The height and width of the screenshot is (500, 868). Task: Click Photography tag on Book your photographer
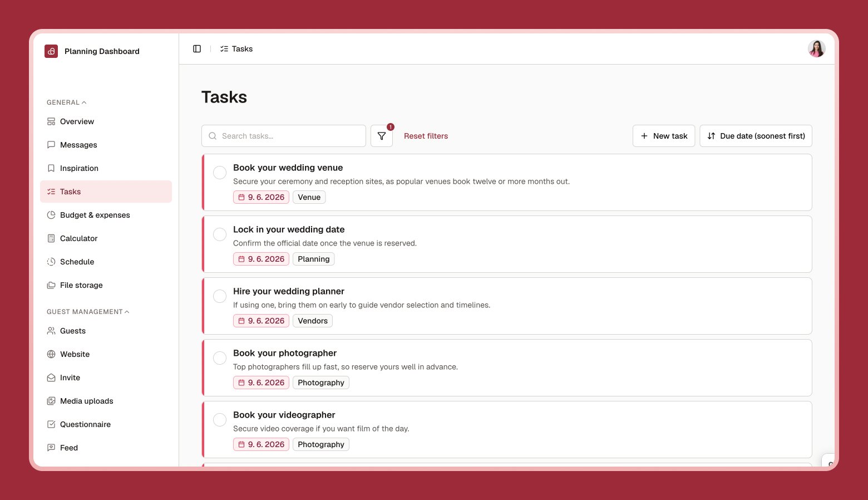tap(321, 383)
